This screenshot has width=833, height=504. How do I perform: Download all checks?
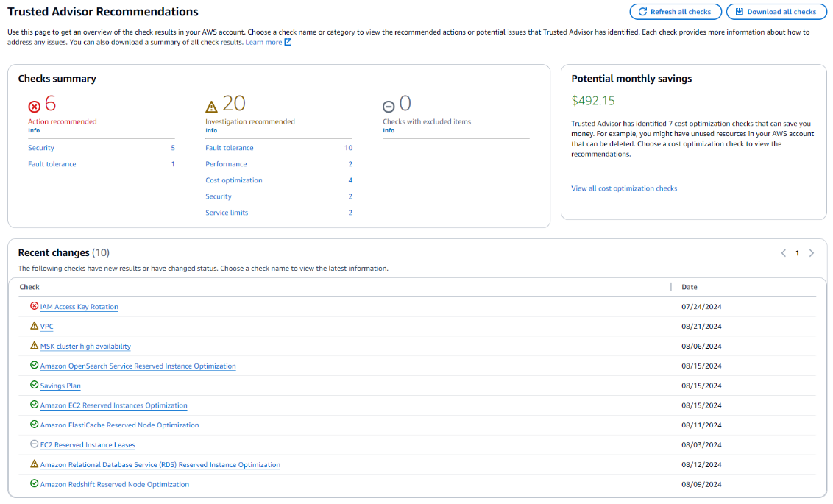pos(776,12)
